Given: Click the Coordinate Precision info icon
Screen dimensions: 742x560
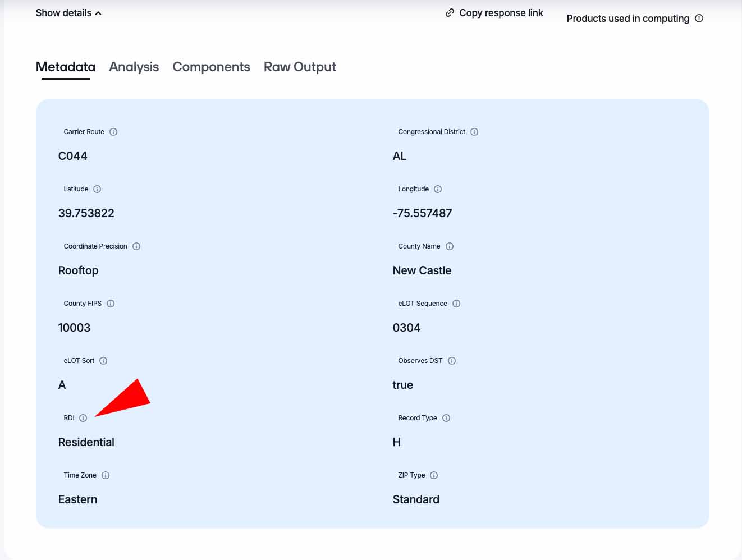Looking at the screenshot, I should pyautogui.click(x=136, y=246).
